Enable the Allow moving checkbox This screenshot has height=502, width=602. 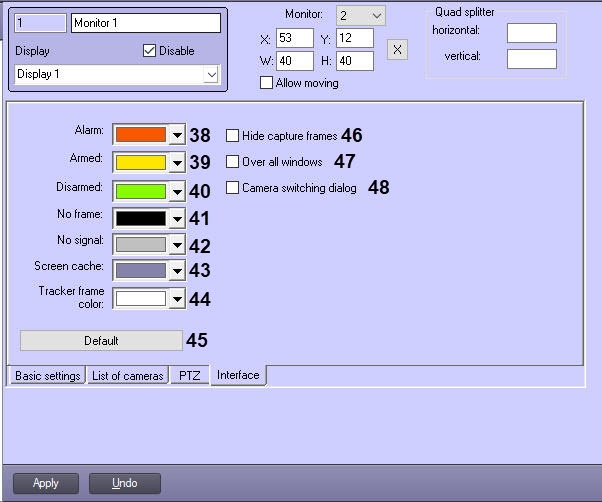click(266, 83)
